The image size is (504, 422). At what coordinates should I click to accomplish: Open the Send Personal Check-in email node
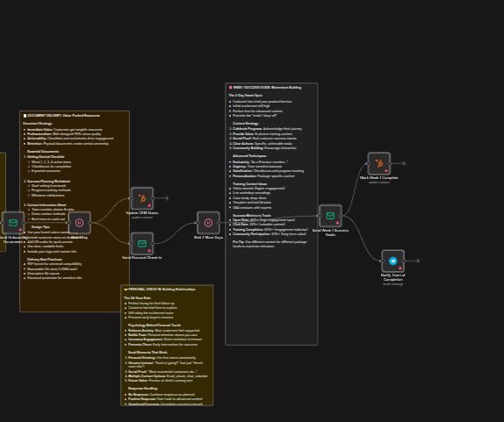coord(142,243)
